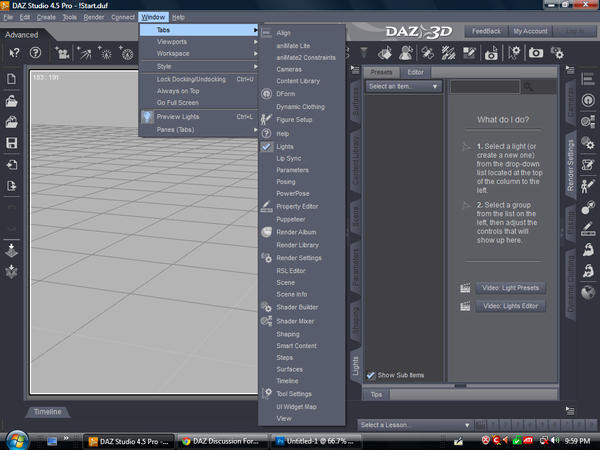
Task: Click the Figure Setup icon in right sidebar
Action: tap(588, 186)
